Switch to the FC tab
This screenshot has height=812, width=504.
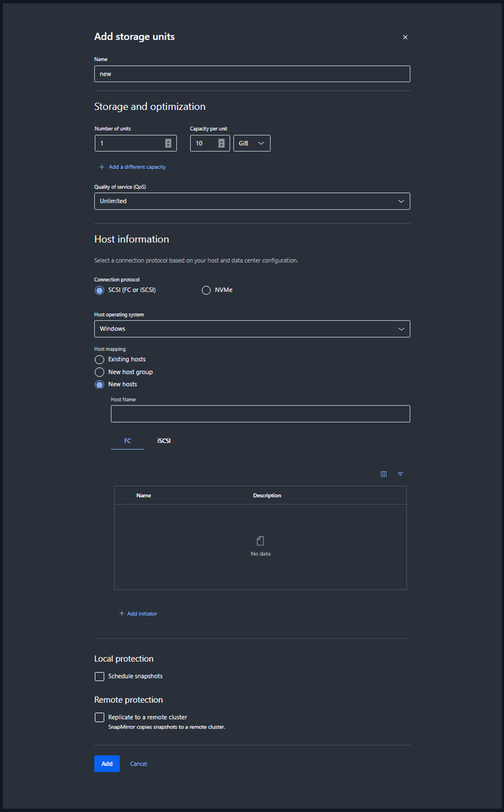pos(127,441)
